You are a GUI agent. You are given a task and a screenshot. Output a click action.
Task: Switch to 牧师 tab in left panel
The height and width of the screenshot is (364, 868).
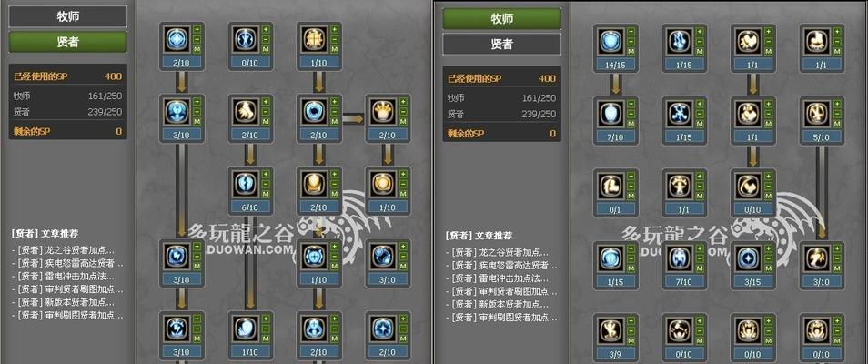click(68, 16)
